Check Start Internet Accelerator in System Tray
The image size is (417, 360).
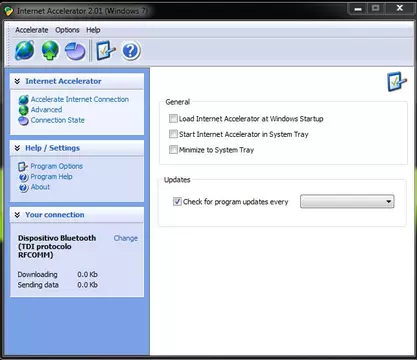point(173,134)
